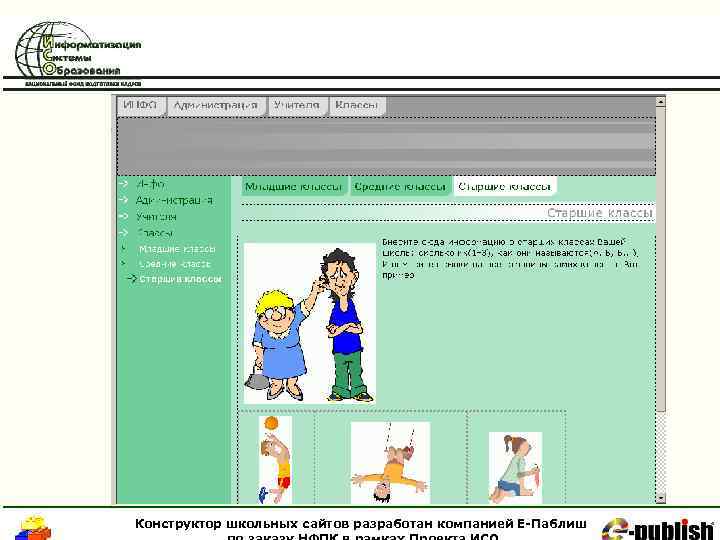Open Средние классы sidebar sub-item

click(175, 264)
